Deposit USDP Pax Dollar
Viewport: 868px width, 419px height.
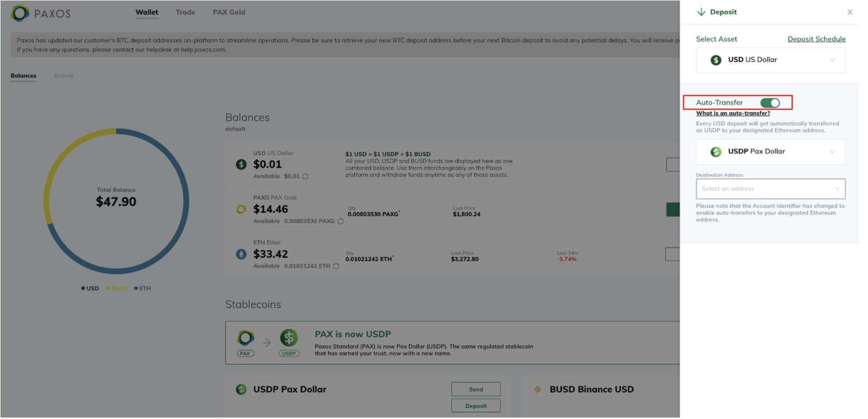coord(476,406)
